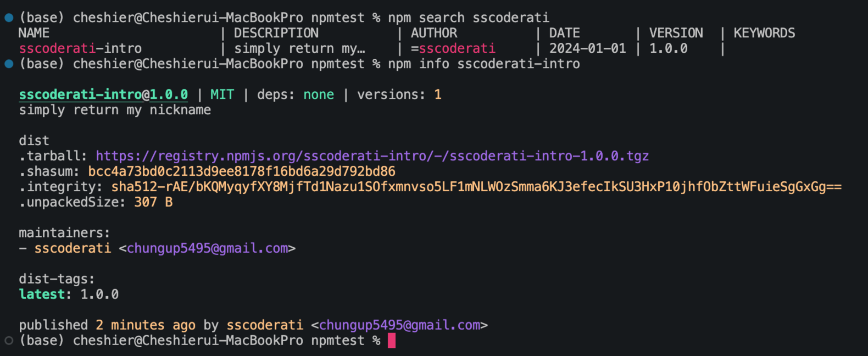Click the hollow circle marker at last prompt

click(9, 341)
